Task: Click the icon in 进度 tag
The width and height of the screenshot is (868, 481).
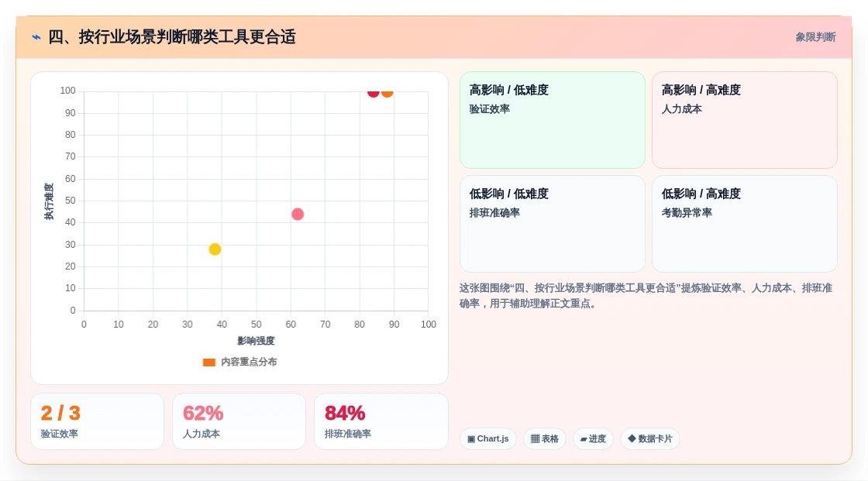Action: [584, 439]
